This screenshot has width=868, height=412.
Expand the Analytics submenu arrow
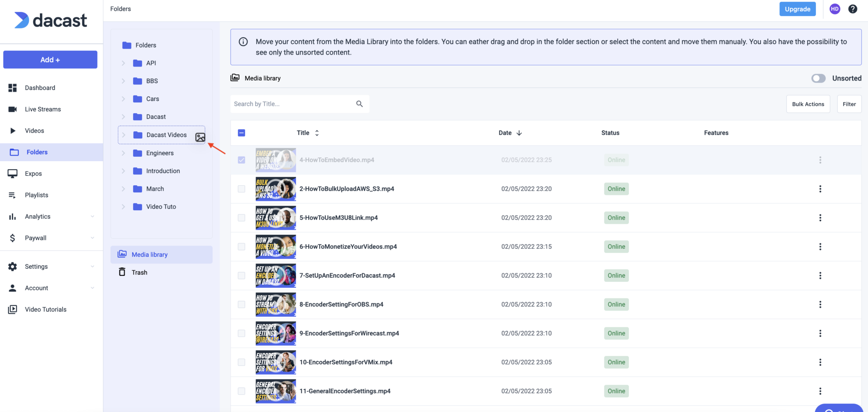click(92, 217)
